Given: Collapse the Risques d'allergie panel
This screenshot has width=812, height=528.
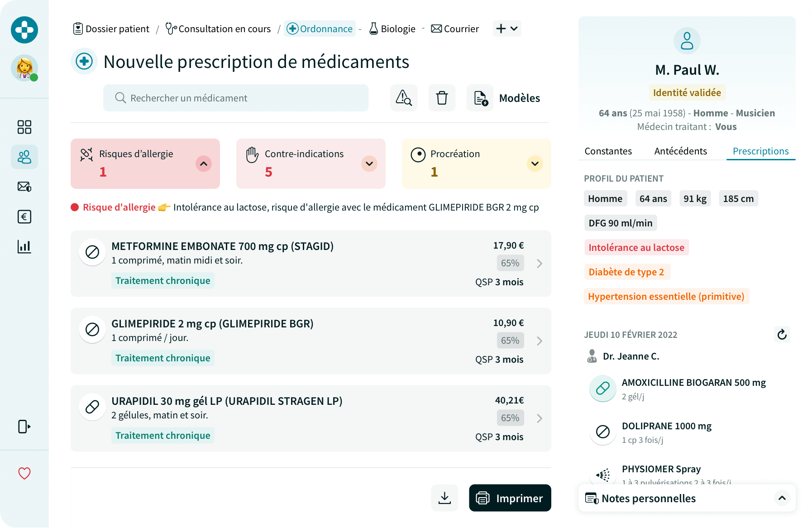Looking at the screenshot, I should click(204, 163).
